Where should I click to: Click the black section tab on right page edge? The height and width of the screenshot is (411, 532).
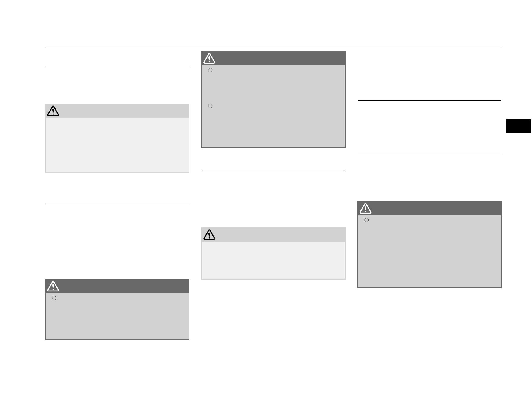pyautogui.click(x=519, y=126)
